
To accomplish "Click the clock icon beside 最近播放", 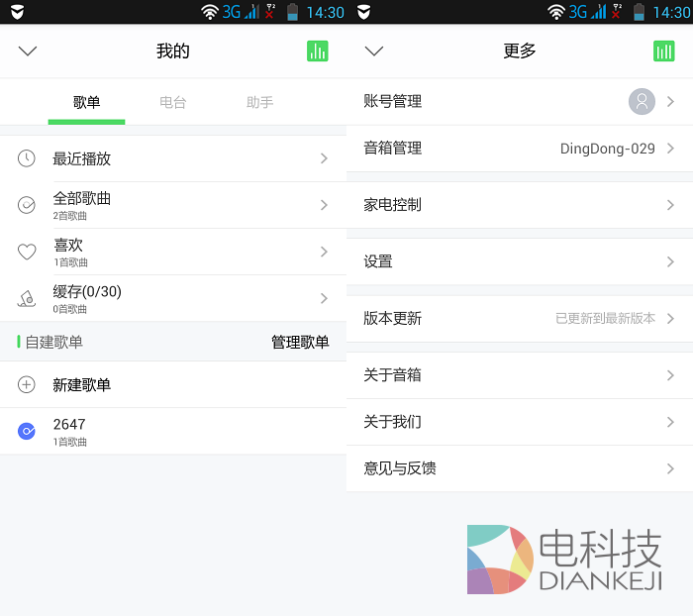I will click(27, 158).
